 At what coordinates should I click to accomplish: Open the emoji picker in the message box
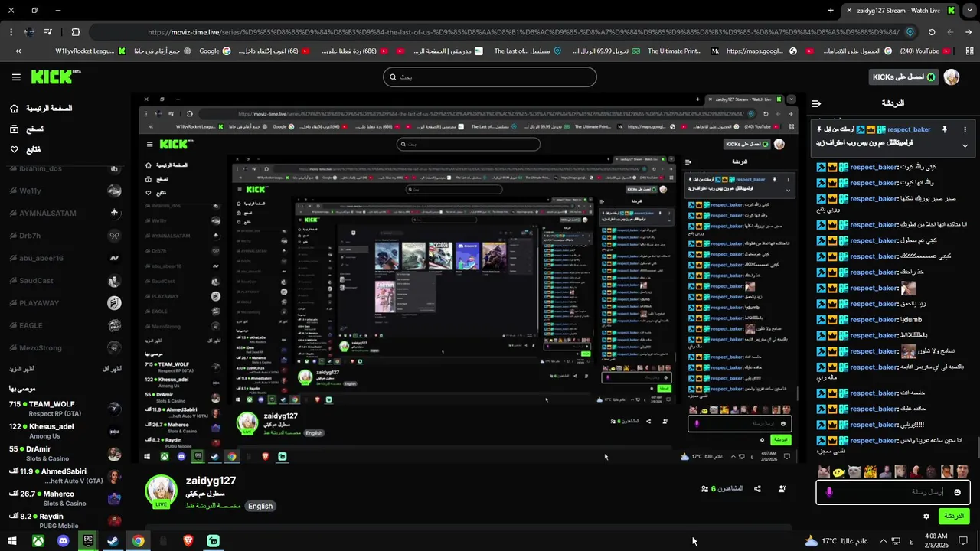pos(957,492)
